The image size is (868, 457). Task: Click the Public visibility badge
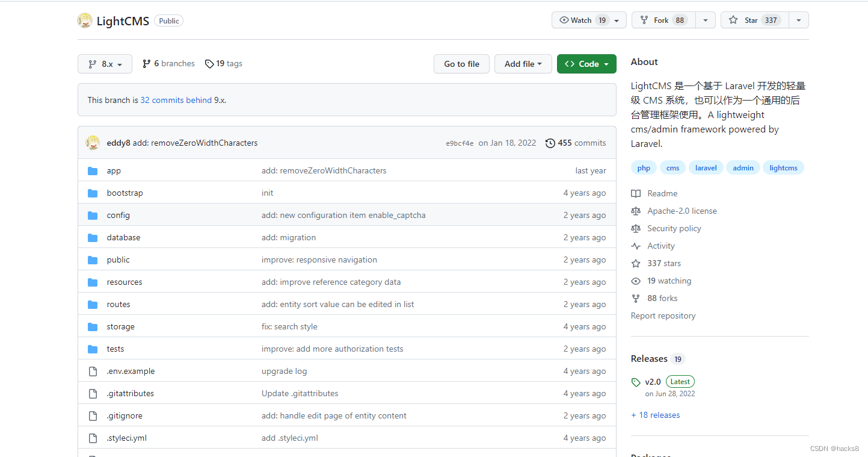tap(169, 20)
